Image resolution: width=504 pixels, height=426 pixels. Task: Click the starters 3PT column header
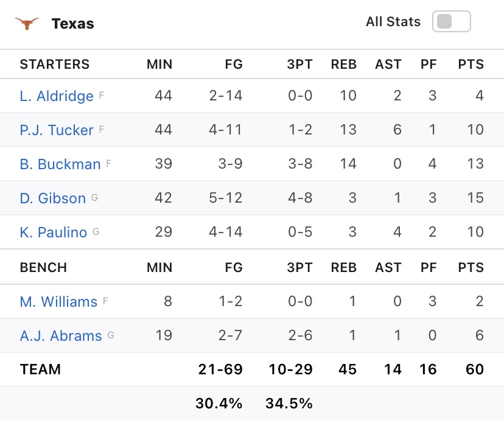[x=299, y=65]
